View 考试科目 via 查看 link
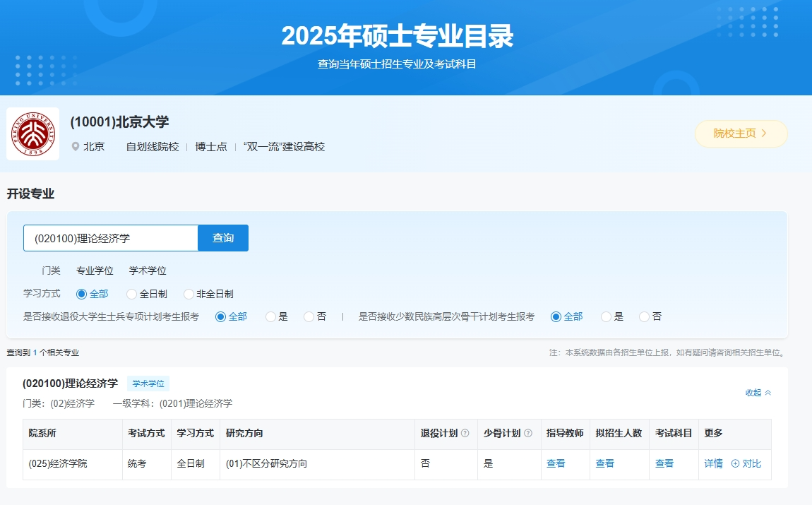 point(664,464)
